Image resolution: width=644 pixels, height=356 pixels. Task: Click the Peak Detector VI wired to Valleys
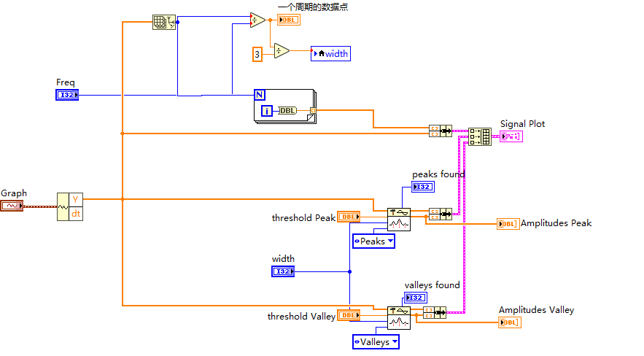399,318
